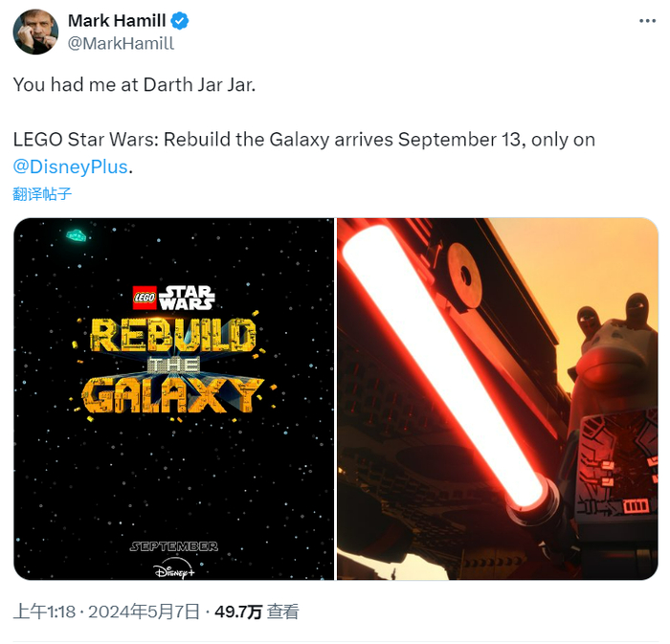Open the Rebuild the Galaxy poster image
Viewport: 670px width, 644px height.
click(x=173, y=399)
